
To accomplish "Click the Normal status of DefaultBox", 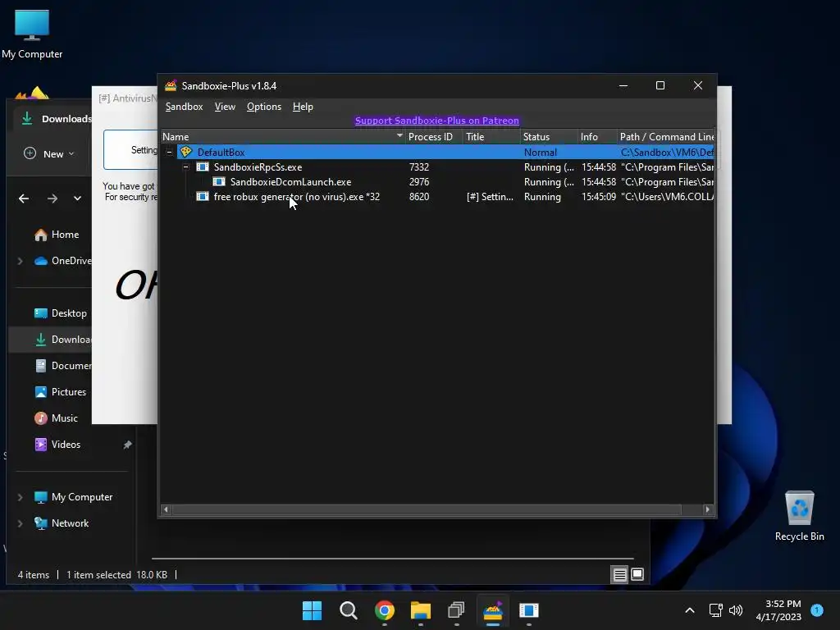I will click(x=541, y=152).
